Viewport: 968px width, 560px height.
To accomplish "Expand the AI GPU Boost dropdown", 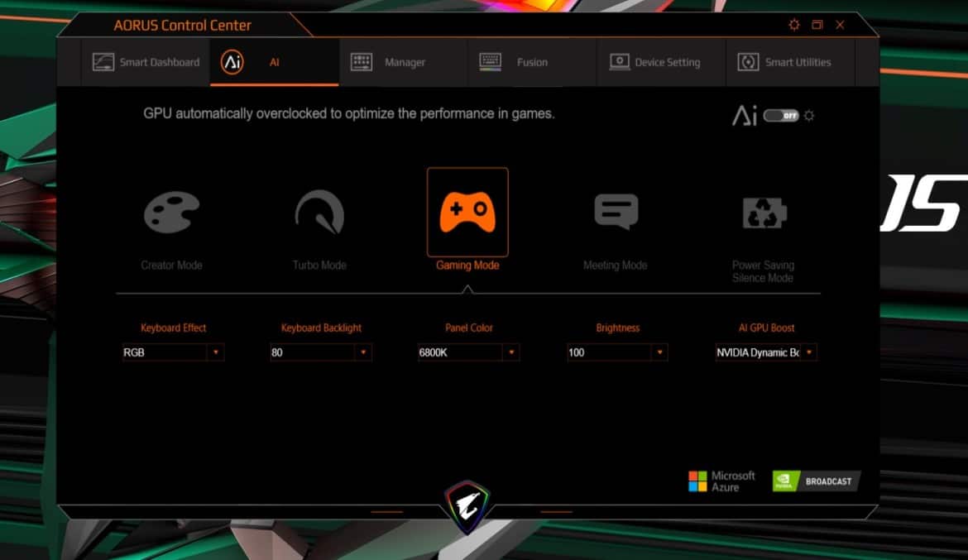I will pyautogui.click(x=808, y=352).
